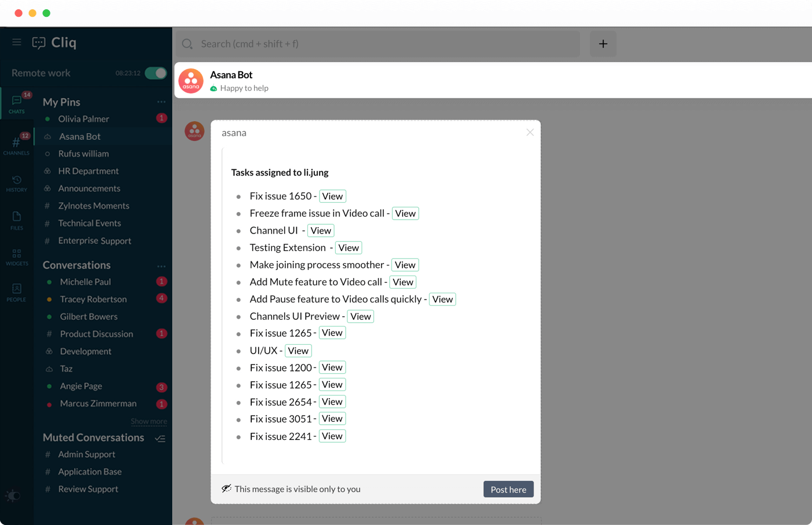The image size is (812, 525).
Task: Open My Pins more options
Action: pos(161,102)
